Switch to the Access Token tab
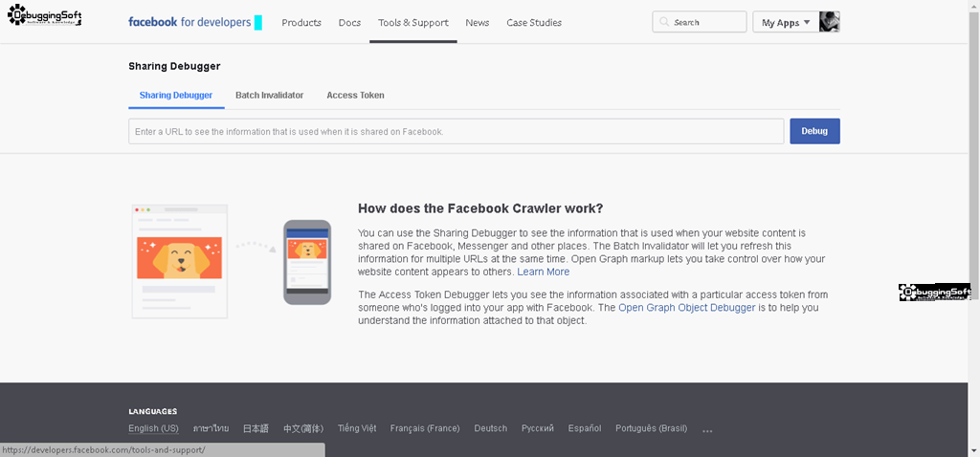 (355, 95)
